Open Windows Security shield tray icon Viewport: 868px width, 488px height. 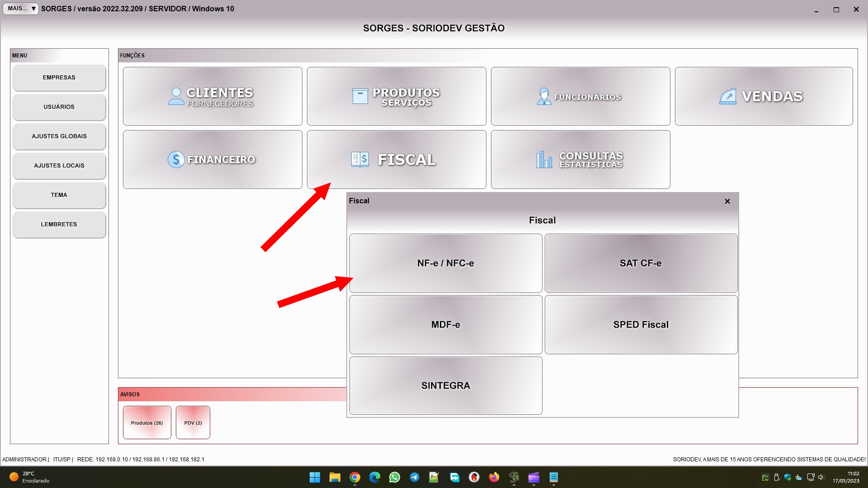[788, 477]
